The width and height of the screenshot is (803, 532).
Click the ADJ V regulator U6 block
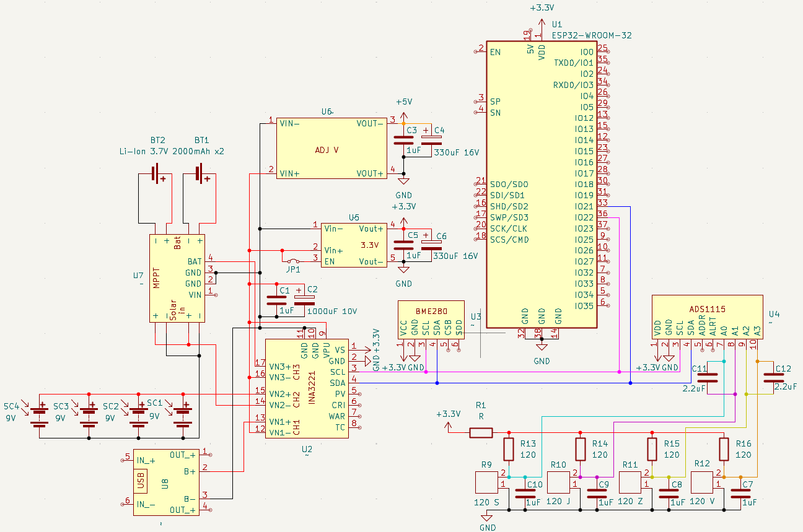click(331, 148)
